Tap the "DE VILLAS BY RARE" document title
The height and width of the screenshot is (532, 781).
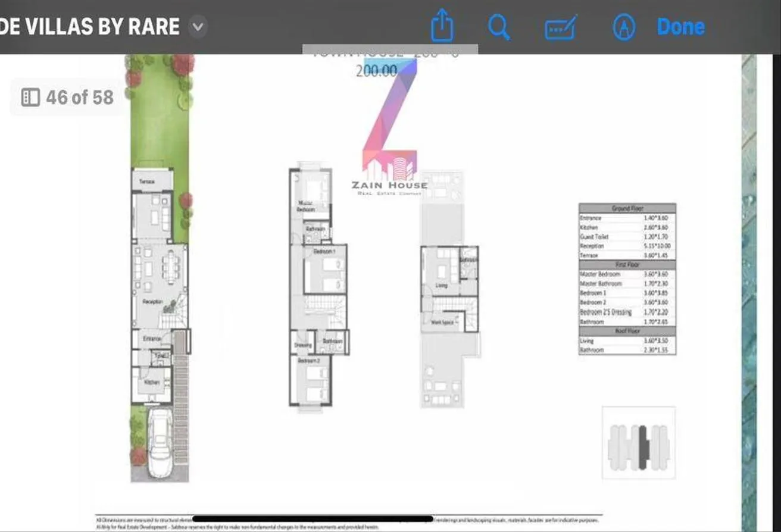pos(89,27)
